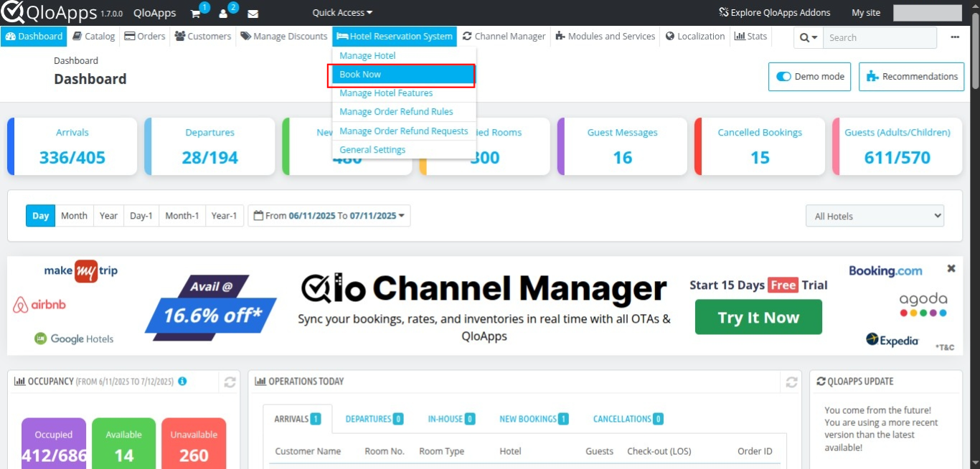Refresh the Operations Today panel
Viewport: 980px width, 469px height.
(x=791, y=382)
